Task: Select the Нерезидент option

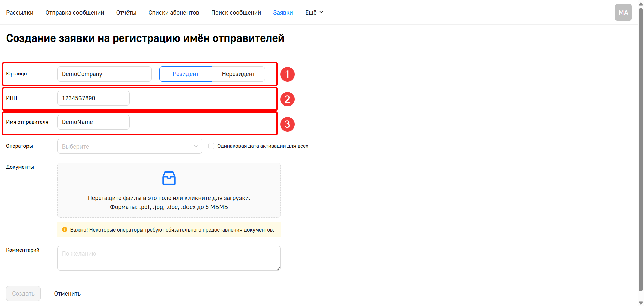Action: pos(238,74)
